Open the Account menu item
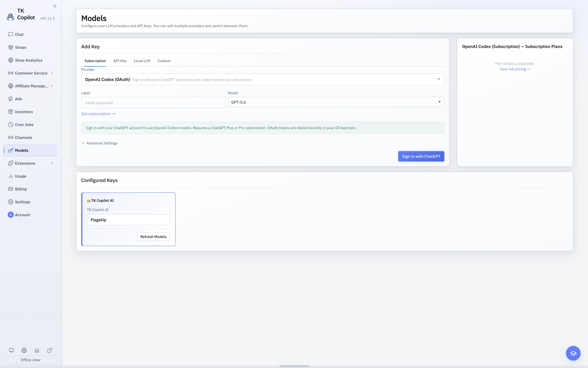The image size is (588, 368). pos(30,215)
